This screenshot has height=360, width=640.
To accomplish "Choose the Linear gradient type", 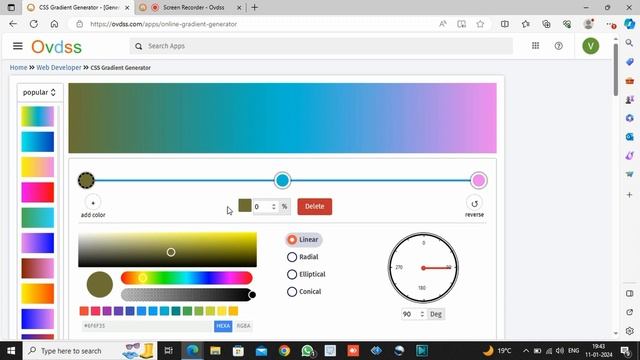I will coord(303,240).
